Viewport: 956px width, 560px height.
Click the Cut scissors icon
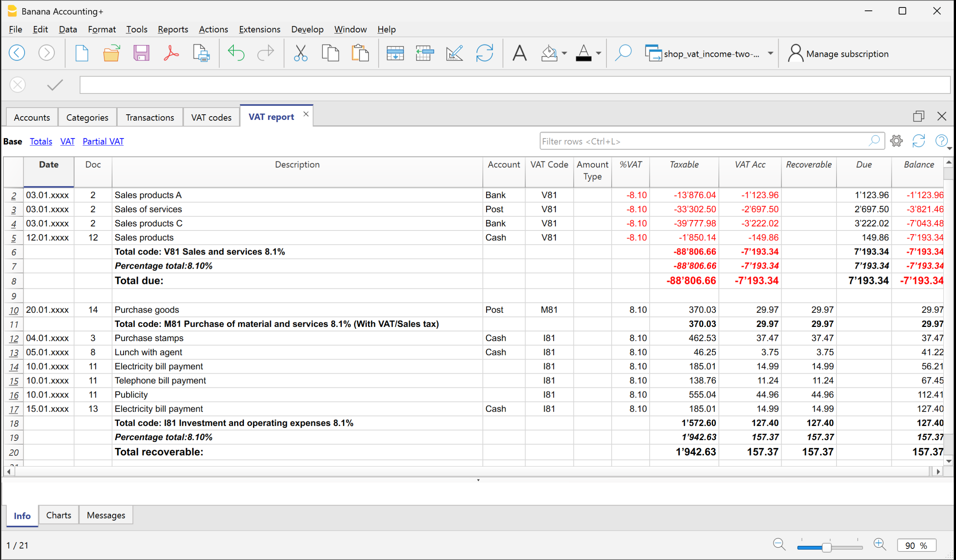click(x=301, y=53)
